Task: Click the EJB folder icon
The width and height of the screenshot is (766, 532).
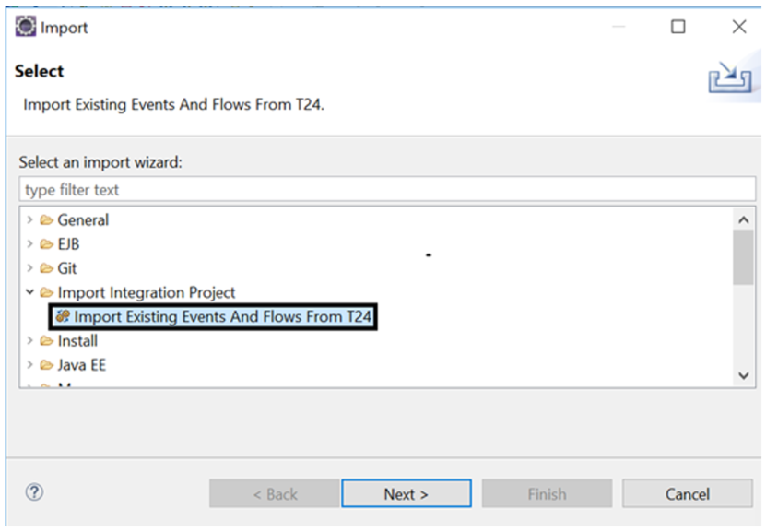Action: 46,244
